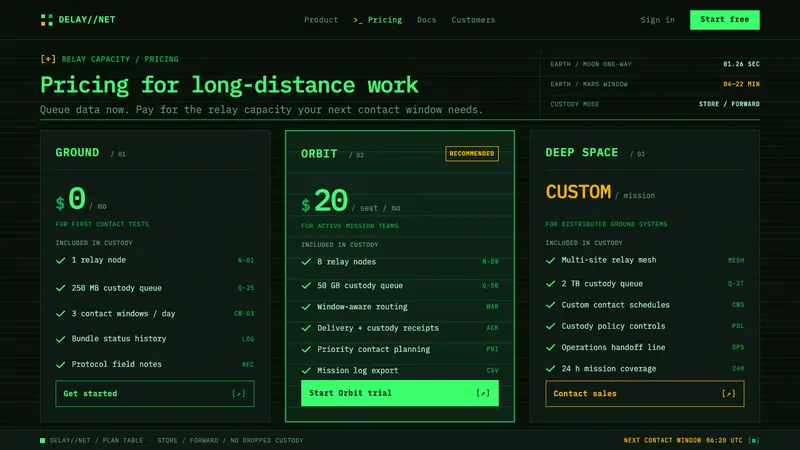800x450 pixels.
Task: Click the green status square in footer
Action: 42,440
